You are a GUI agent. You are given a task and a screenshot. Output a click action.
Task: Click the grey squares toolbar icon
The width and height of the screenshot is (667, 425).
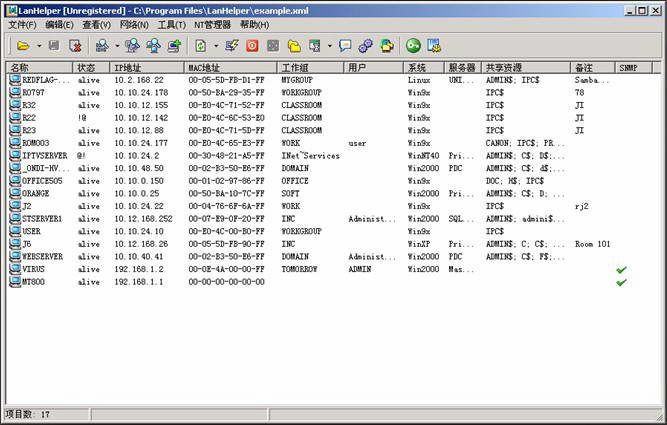tap(273, 46)
